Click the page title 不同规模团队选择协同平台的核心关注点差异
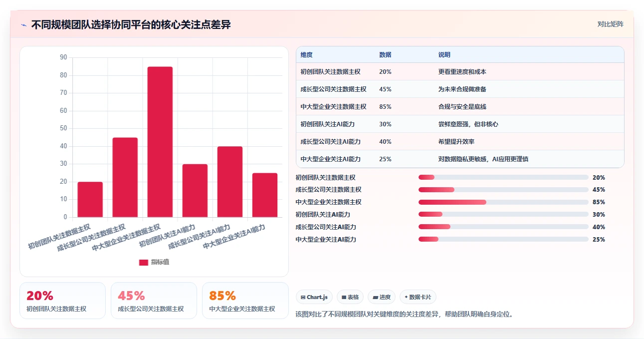This screenshot has width=644, height=339. tap(131, 24)
